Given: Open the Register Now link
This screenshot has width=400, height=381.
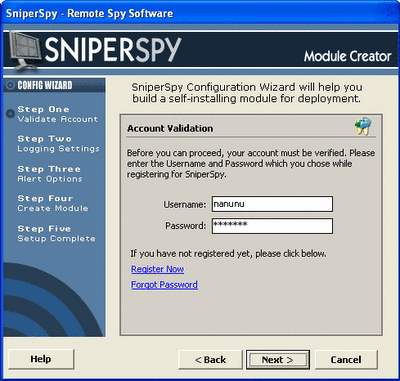Looking at the screenshot, I should pos(157,269).
